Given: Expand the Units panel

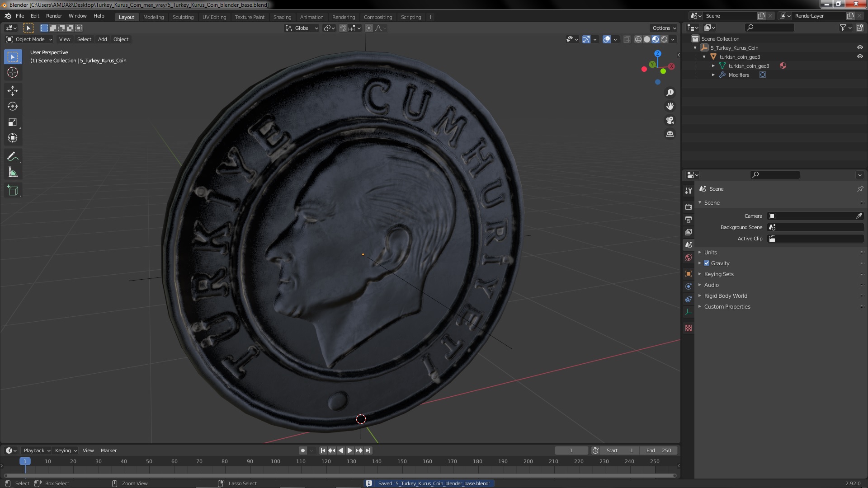Looking at the screenshot, I should coord(710,252).
